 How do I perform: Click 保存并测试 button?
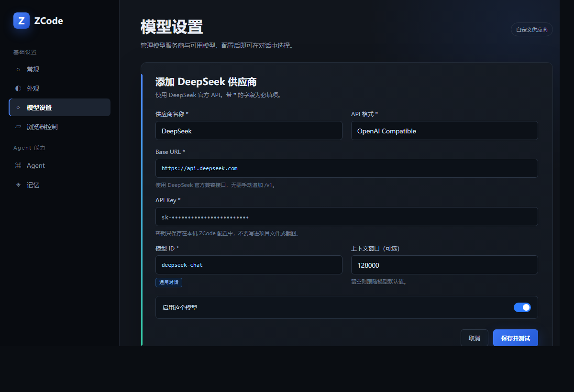(x=516, y=338)
